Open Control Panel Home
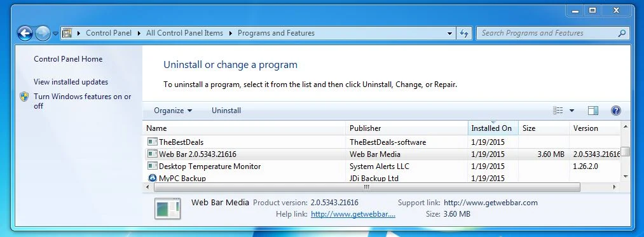This screenshot has height=237, width=644. pos(68,59)
